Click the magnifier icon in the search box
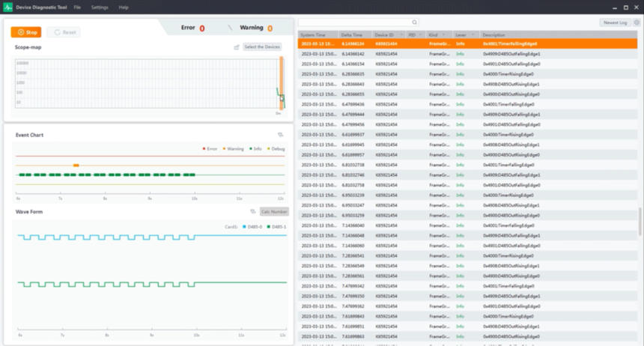 click(x=414, y=22)
